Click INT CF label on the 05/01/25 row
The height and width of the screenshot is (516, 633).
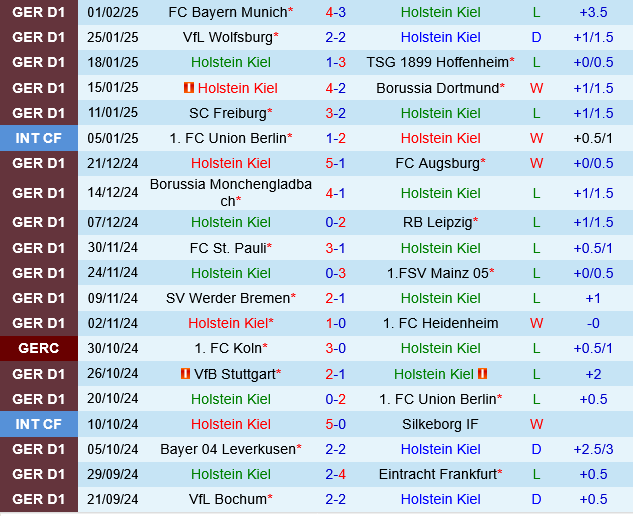39,138
